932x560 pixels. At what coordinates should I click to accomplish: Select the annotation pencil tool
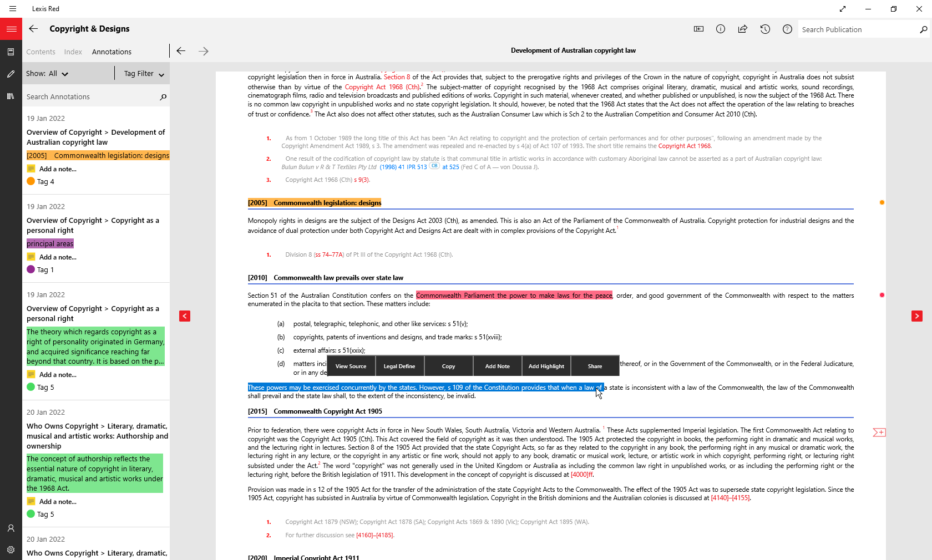(x=11, y=73)
